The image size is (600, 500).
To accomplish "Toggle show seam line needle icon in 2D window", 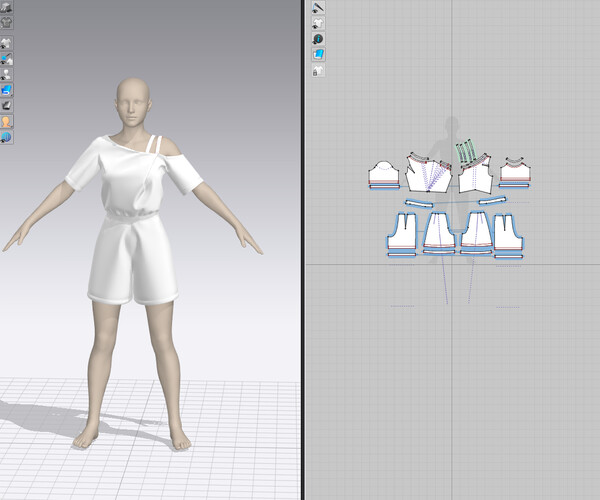I will coord(318,7).
